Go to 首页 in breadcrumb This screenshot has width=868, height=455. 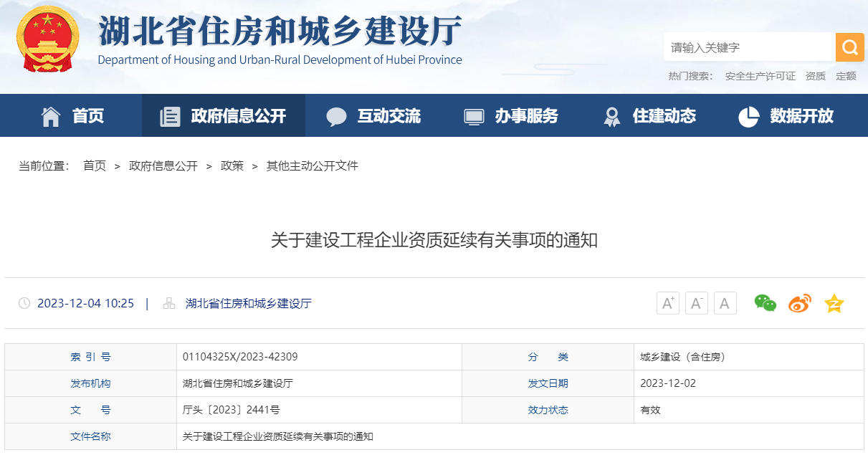point(95,166)
